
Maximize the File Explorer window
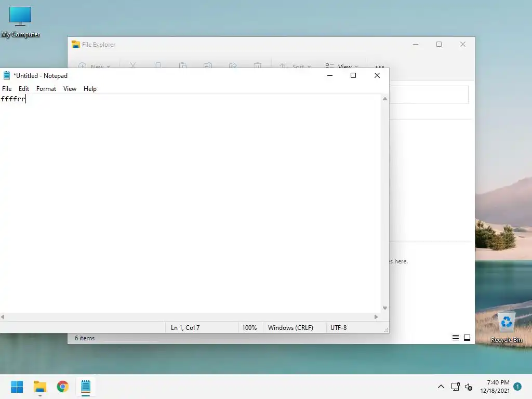click(439, 45)
